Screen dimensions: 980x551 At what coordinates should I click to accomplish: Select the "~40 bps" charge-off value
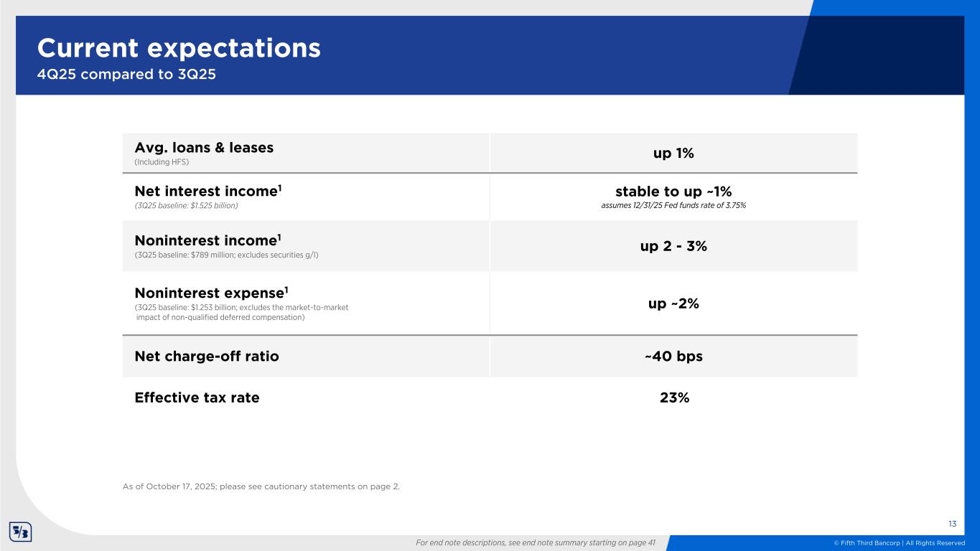[673, 356]
